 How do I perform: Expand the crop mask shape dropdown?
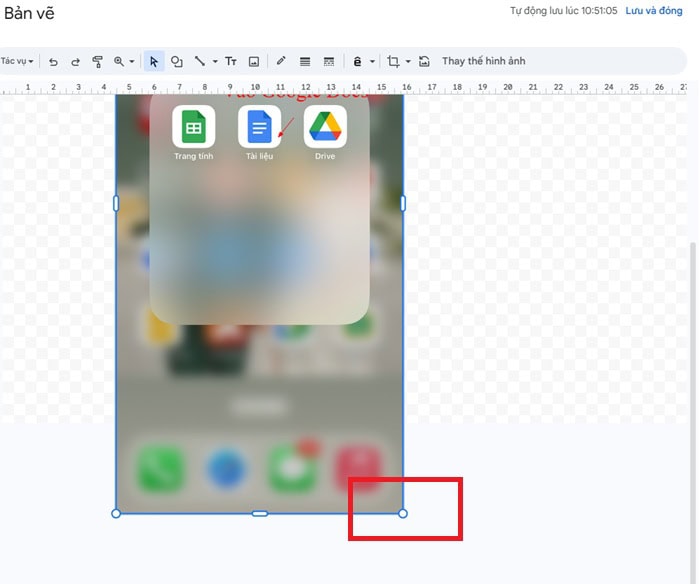click(x=408, y=62)
